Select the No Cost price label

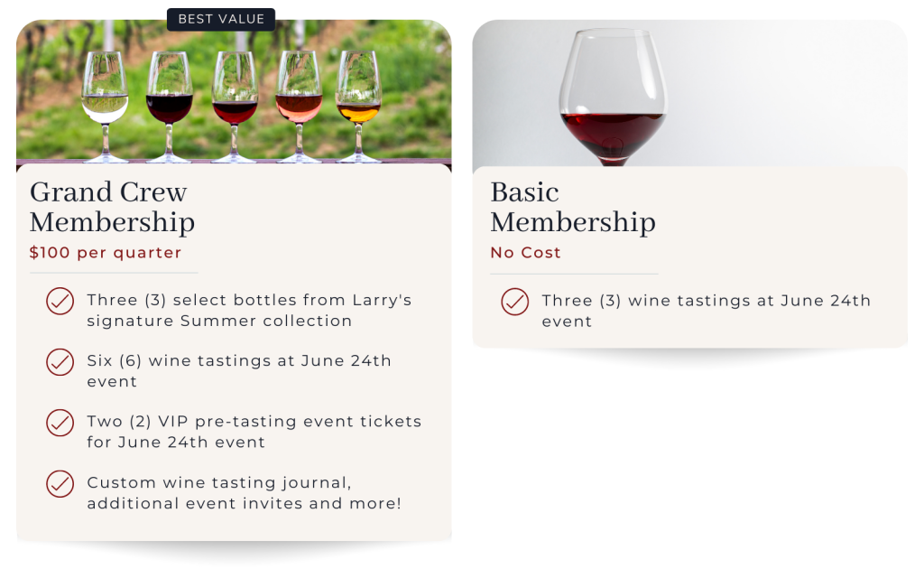pos(526,253)
